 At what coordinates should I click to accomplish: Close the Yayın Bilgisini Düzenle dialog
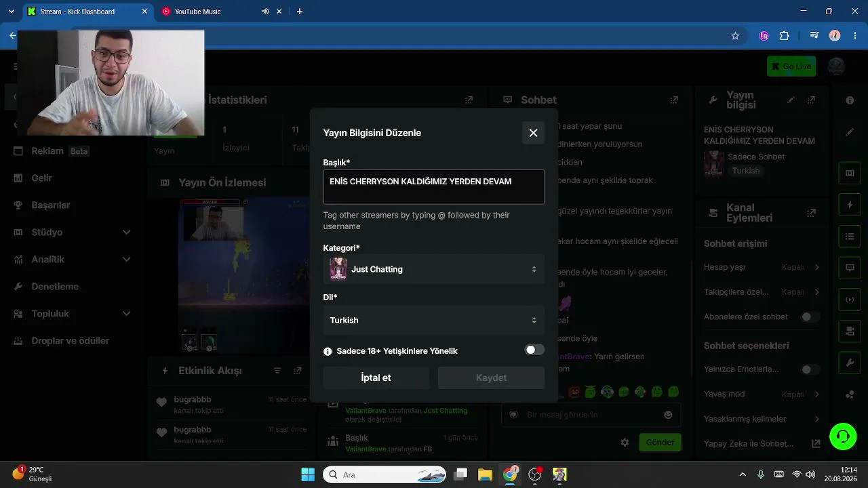533,133
